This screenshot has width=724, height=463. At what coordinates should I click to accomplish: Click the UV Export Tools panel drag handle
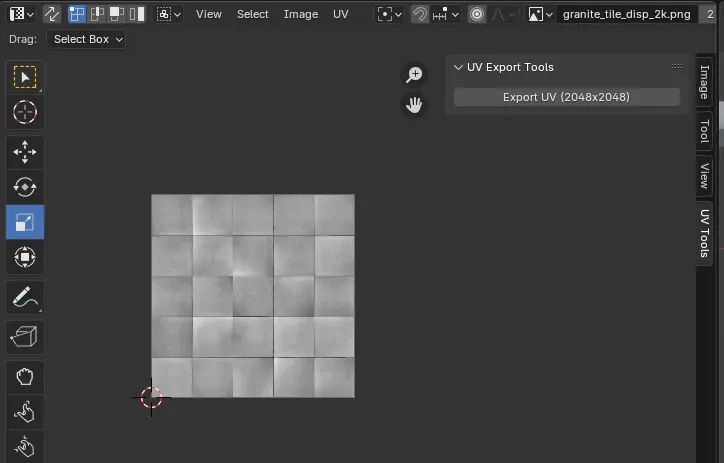(x=677, y=66)
